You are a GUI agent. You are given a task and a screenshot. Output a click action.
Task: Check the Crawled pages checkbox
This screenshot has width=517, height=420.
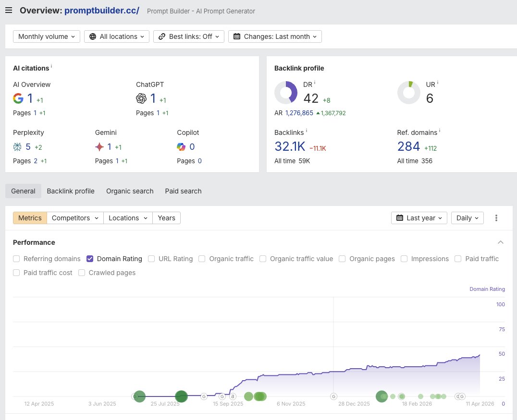pos(81,273)
